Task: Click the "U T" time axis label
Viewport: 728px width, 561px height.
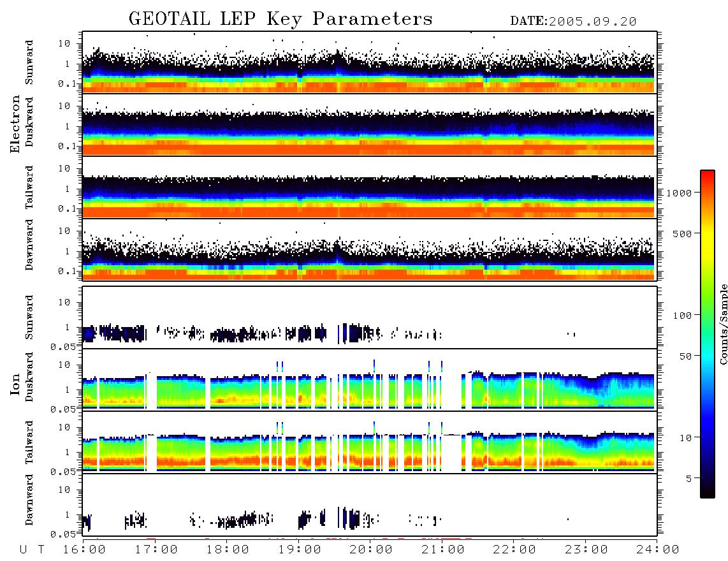Action: point(33,550)
